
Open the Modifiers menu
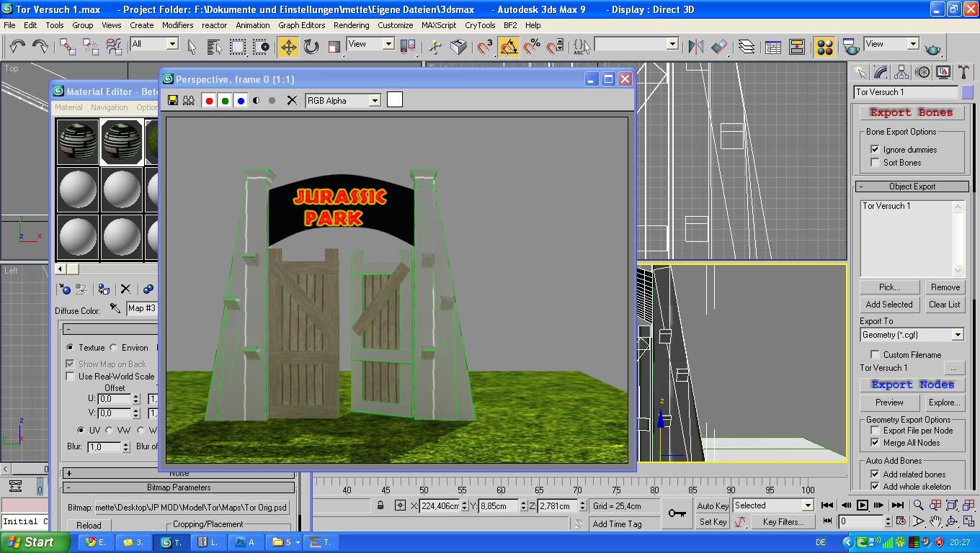coord(177,25)
